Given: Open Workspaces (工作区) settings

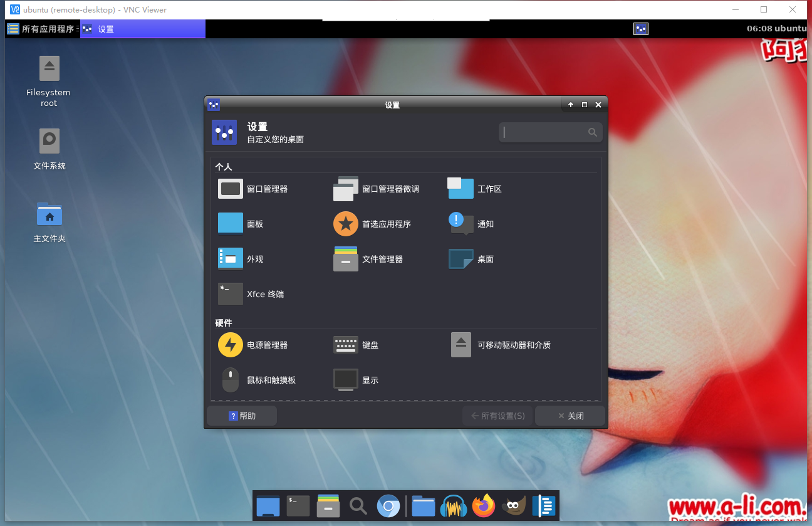Looking at the screenshot, I should click(475, 189).
